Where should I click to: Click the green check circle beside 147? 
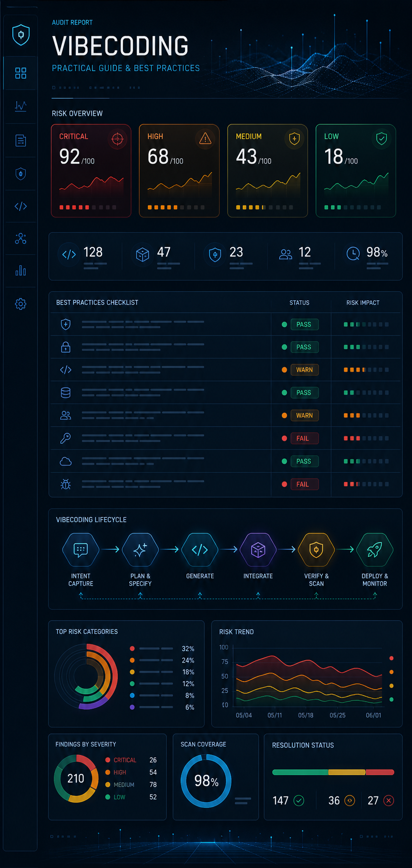(299, 800)
